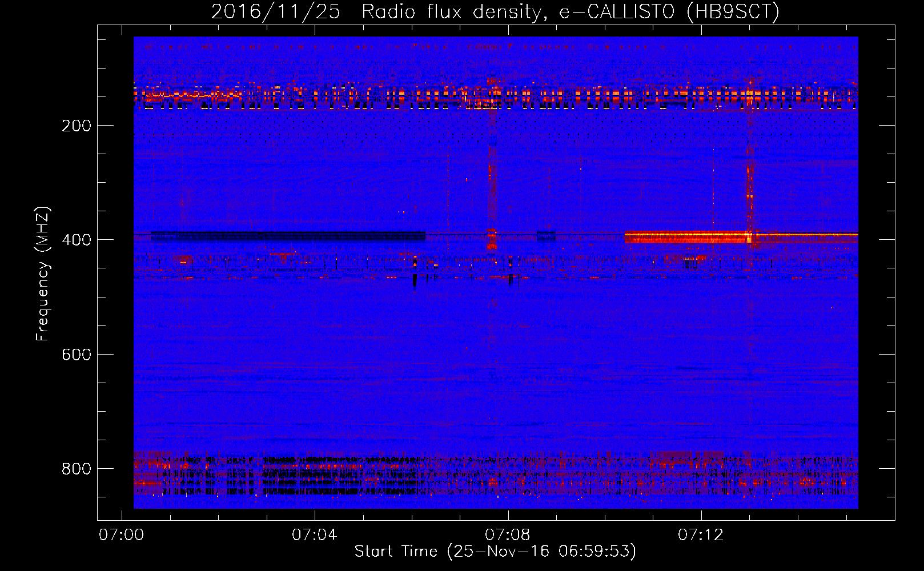Click the bright red band near 400 MHz
This screenshot has width=924, height=571.
coord(686,237)
